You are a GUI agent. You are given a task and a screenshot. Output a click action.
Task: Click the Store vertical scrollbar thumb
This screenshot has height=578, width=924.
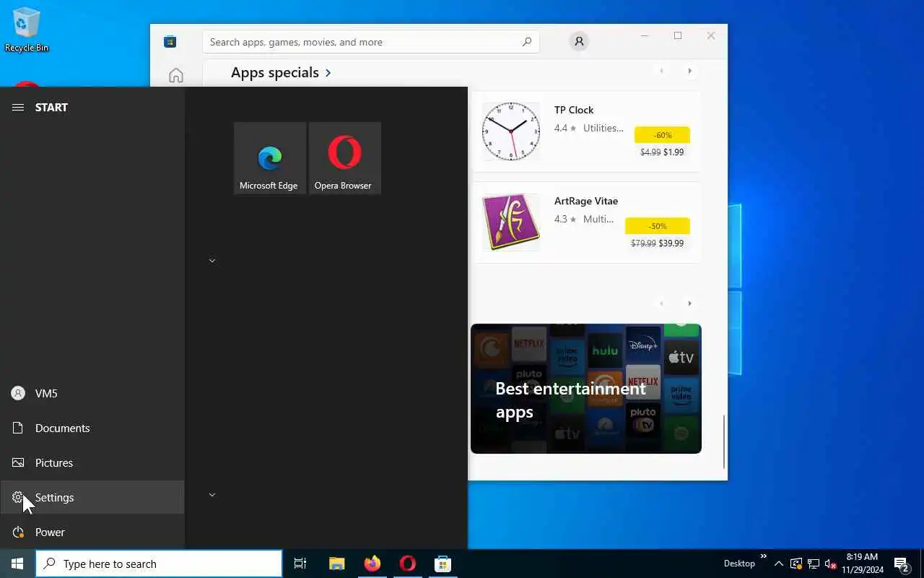(724, 441)
